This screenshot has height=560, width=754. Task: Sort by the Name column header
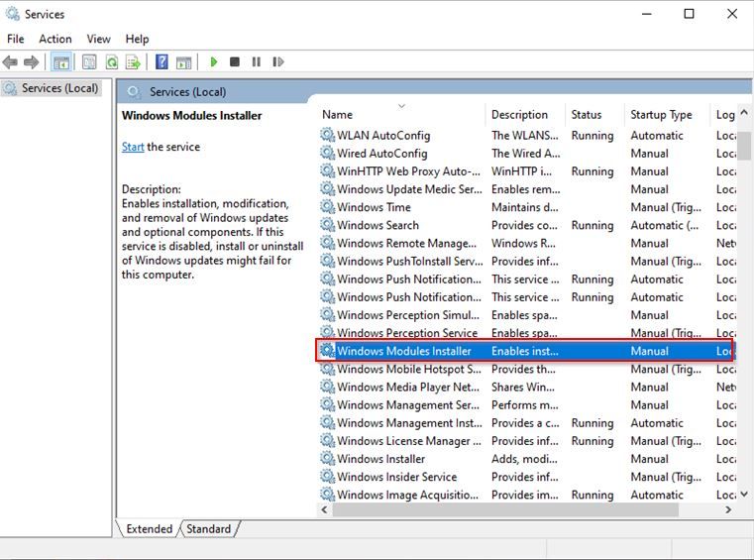click(401, 115)
